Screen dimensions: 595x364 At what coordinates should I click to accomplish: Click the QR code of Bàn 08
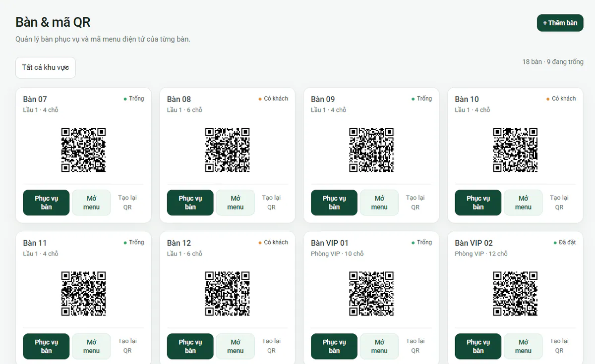(x=228, y=150)
